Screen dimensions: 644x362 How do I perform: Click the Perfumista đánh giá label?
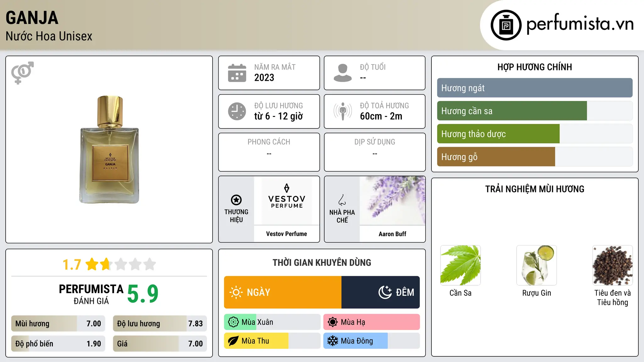(x=91, y=294)
